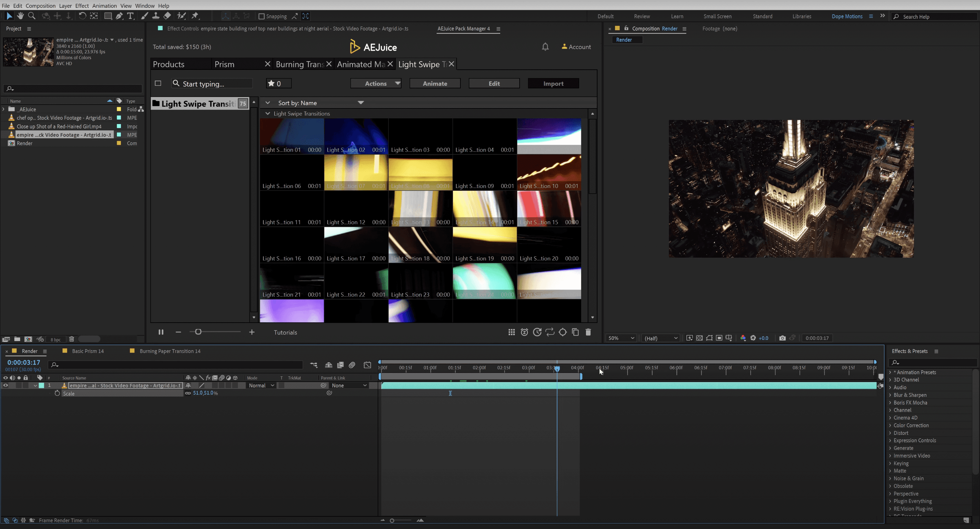Select the Eraser tool
The width and height of the screenshot is (980, 529).
[167, 16]
